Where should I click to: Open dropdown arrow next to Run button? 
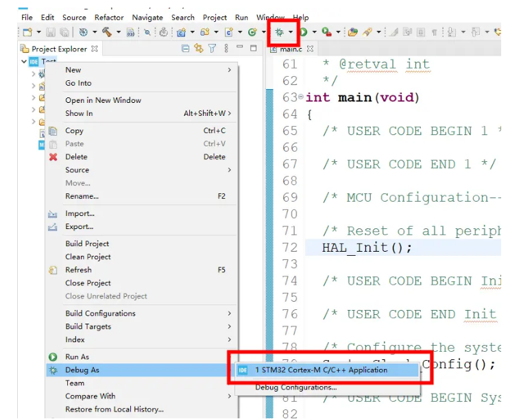click(315, 32)
